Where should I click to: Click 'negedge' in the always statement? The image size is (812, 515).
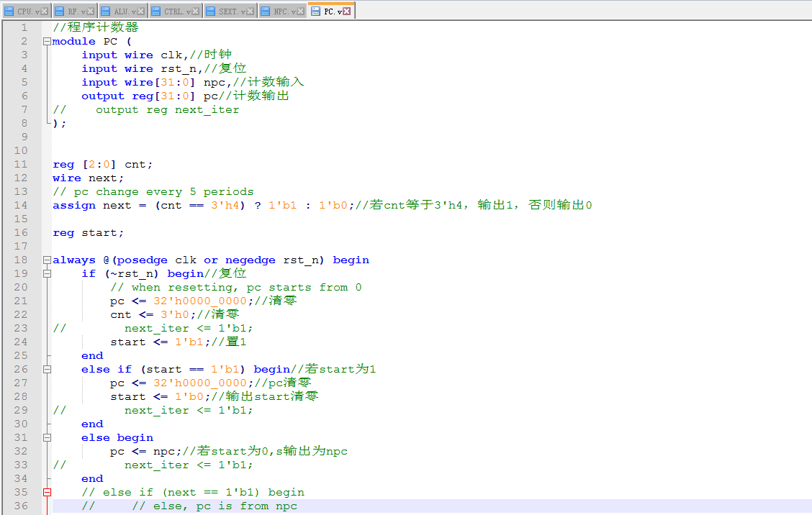pyautogui.click(x=251, y=260)
